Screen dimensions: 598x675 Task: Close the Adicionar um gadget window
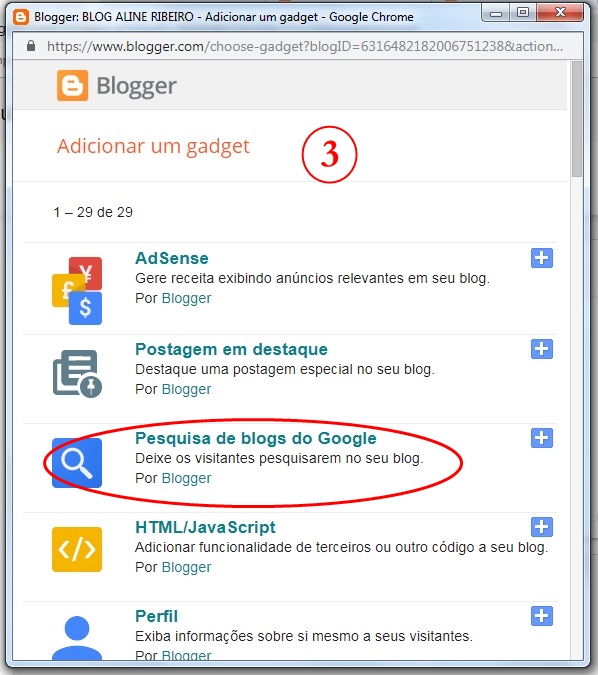(x=560, y=12)
